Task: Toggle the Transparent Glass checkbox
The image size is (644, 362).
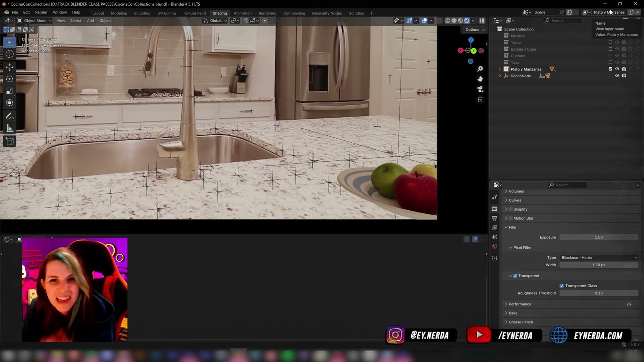Action: [x=562, y=286]
